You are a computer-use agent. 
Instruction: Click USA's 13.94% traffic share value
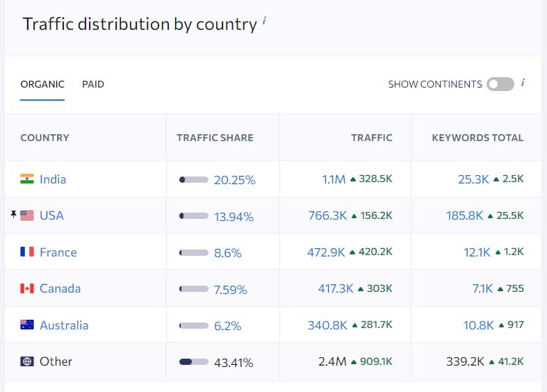point(234,217)
